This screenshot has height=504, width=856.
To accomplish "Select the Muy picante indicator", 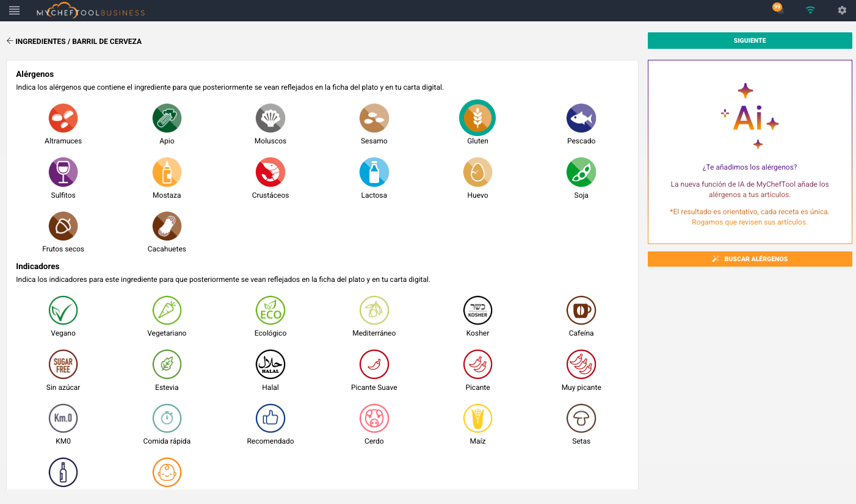I will tap(581, 365).
